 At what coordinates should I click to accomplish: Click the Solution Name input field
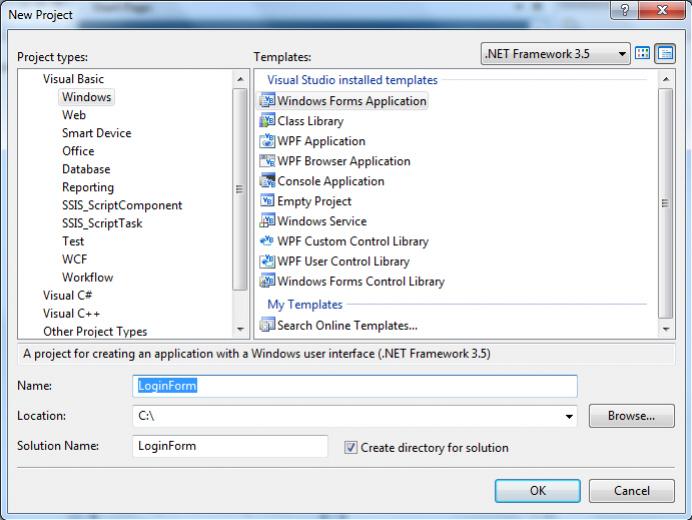tap(230, 446)
